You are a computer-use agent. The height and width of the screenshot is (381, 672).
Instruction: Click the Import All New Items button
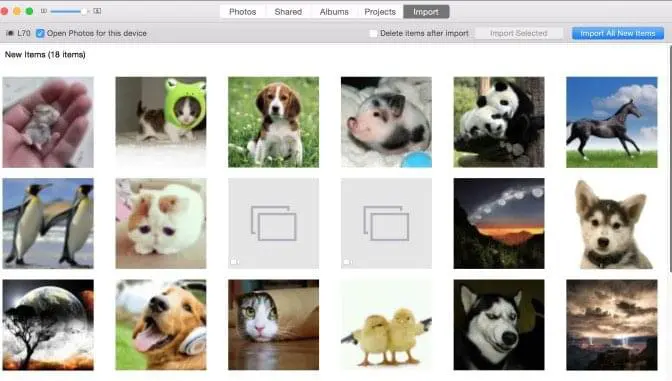pyautogui.click(x=618, y=33)
